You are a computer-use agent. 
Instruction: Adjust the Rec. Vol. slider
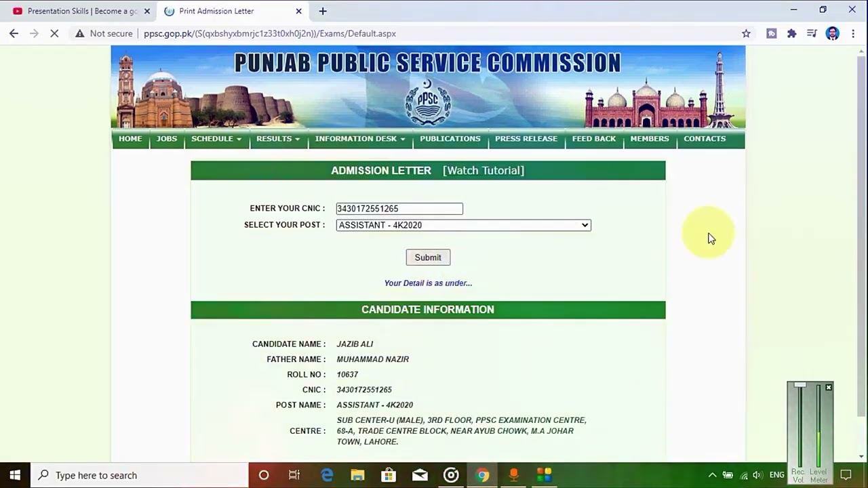[x=800, y=385]
